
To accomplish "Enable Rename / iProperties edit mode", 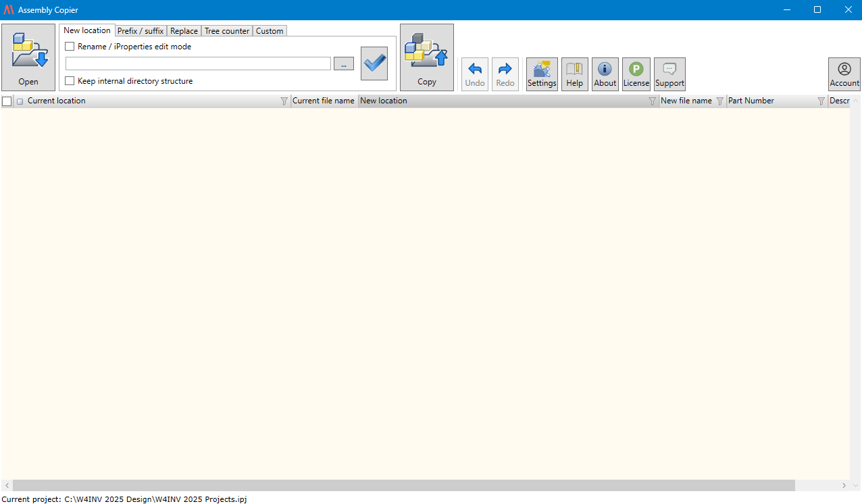I will (70, 47).
